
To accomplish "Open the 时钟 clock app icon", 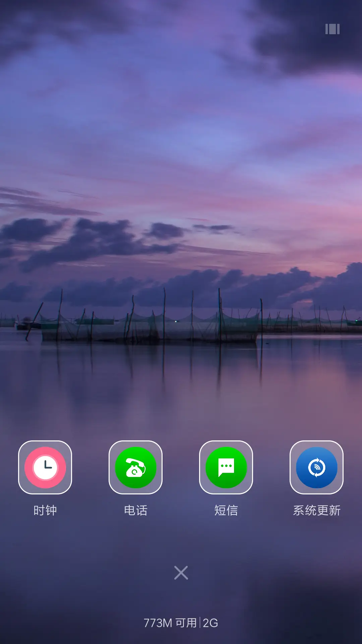I will (45, 467).
